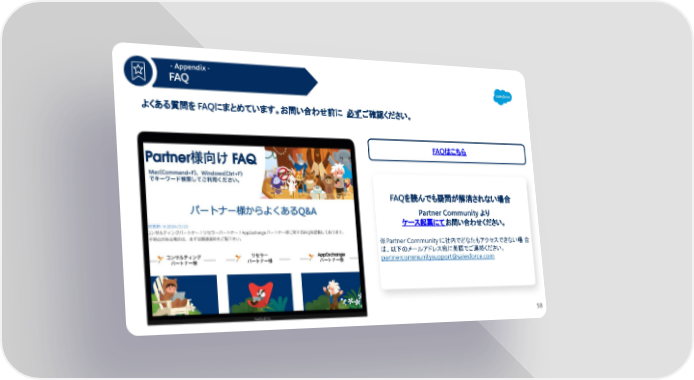Viewport: 694px width, 380px height.
Task: Click the mascot characters banner image
Action: (x=309, y=173)
